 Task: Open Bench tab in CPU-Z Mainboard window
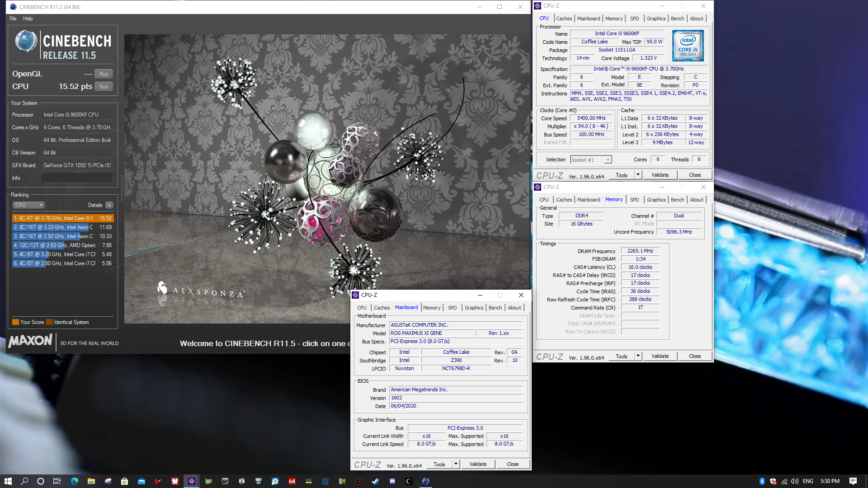coord(495,308)
